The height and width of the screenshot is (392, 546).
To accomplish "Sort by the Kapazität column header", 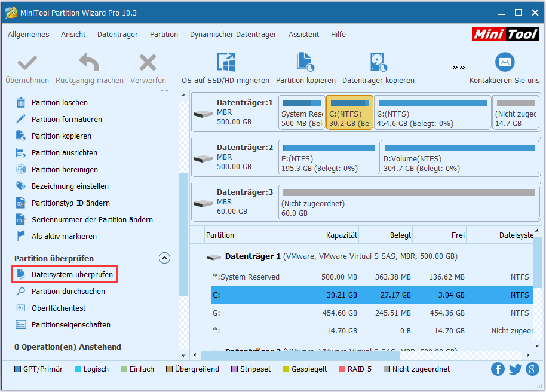I will coord(332,235).
